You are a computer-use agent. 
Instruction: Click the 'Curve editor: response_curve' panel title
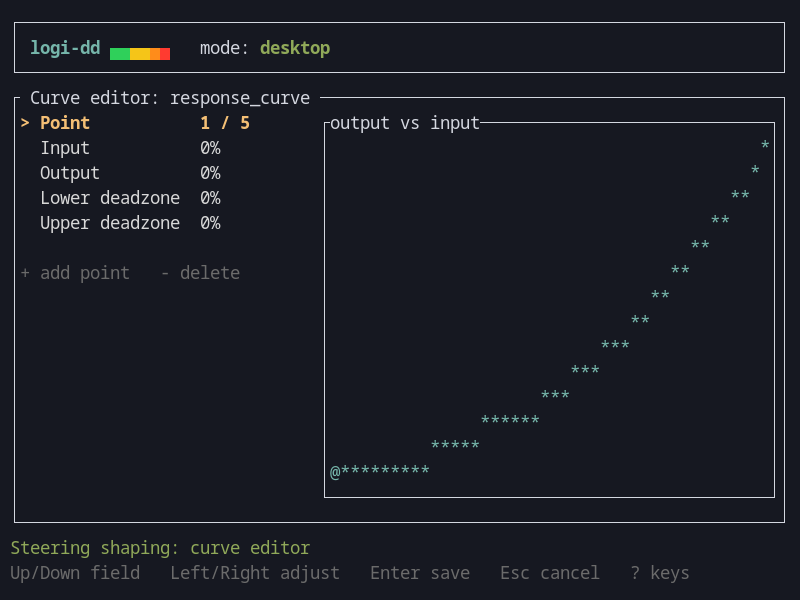pyautogui.click(x=170, y=98)
